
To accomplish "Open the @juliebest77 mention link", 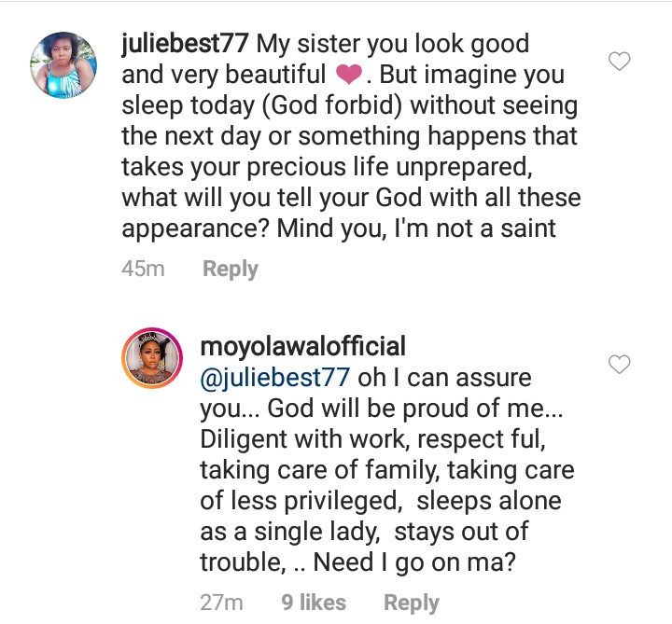I will 275,379.
